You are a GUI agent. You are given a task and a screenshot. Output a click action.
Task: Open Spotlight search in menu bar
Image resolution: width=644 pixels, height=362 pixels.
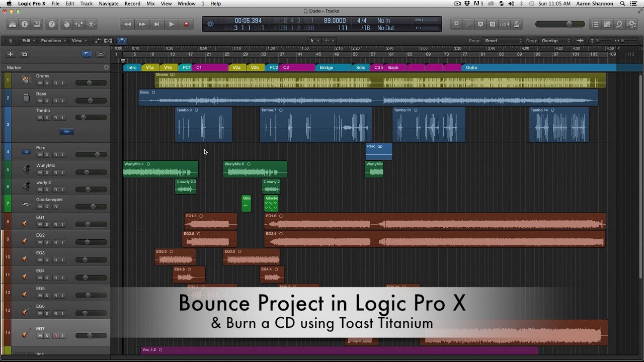pyautogui.click(x=622, y=4)
